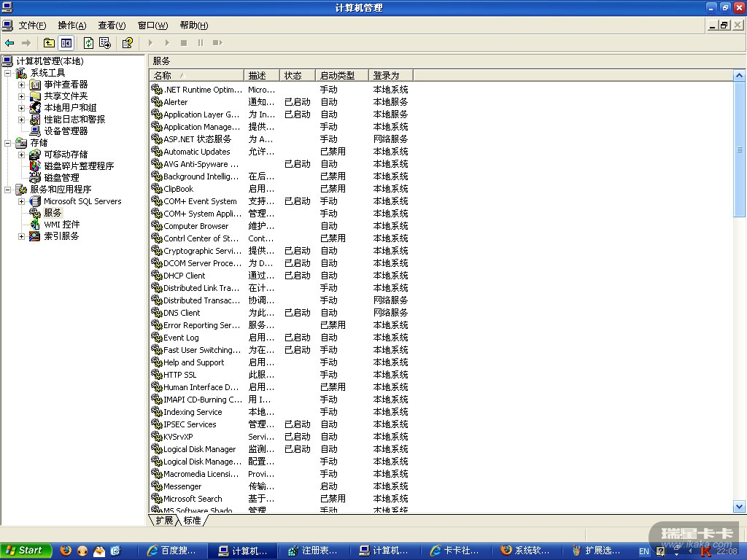Select the Event Log service

pyautogui.click(x=279, y=337)
